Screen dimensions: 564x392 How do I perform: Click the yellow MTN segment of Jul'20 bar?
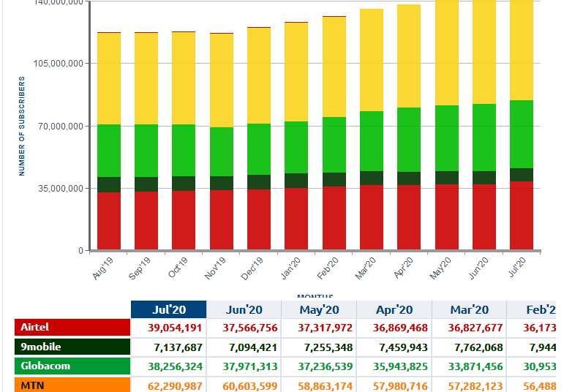522,50
